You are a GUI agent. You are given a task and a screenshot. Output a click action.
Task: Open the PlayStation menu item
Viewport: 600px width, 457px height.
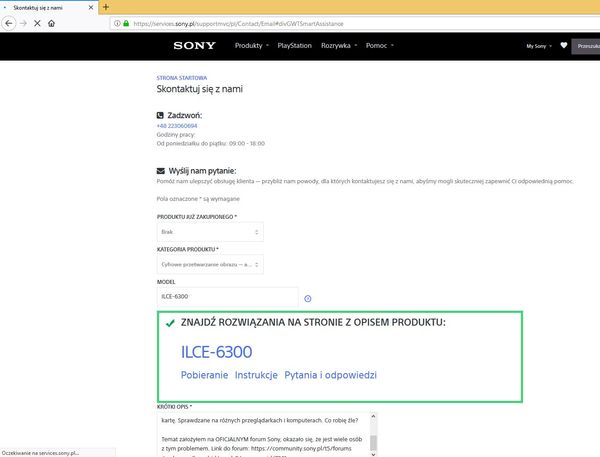pos(294,46)
